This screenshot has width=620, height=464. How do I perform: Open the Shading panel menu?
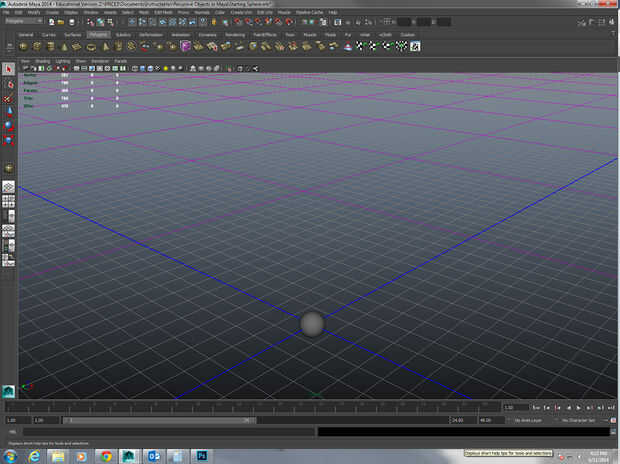click(43, 61)
